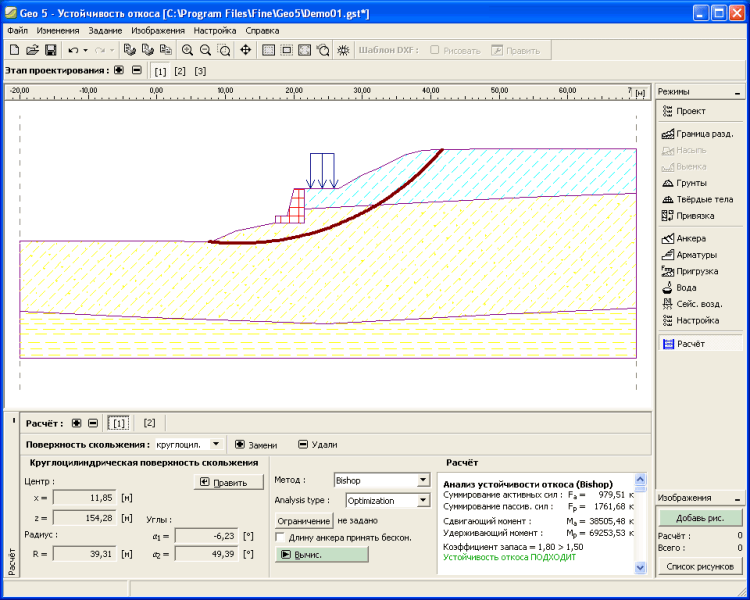The width and height of the screenshot is (750, 600).
Task: Collapse the Изображения panel with minus
Action: click(737, 497)
